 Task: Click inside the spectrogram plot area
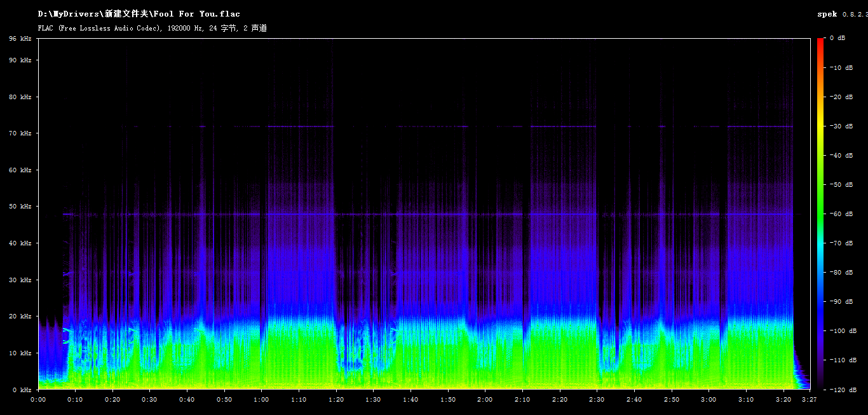tap(424, 214)
